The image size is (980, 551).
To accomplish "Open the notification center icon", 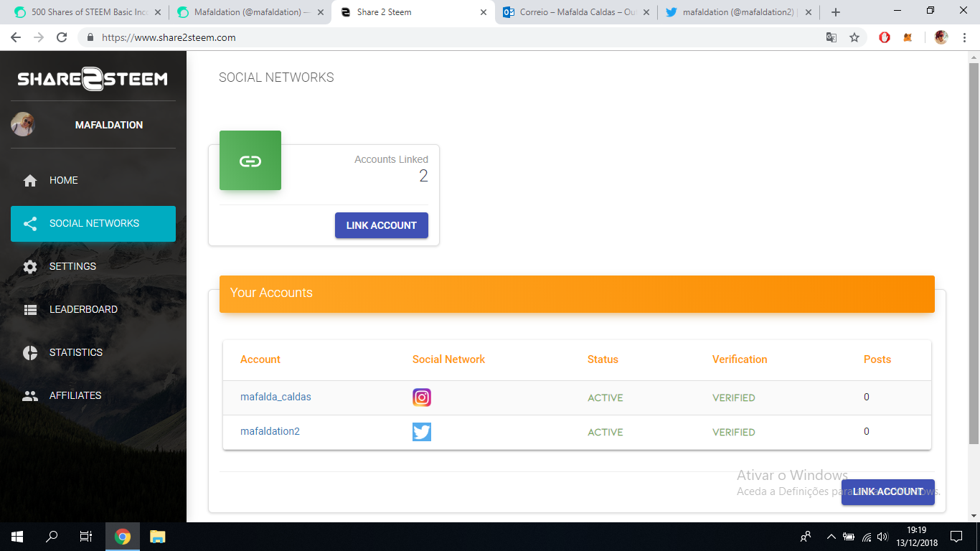I will (956, 536).
